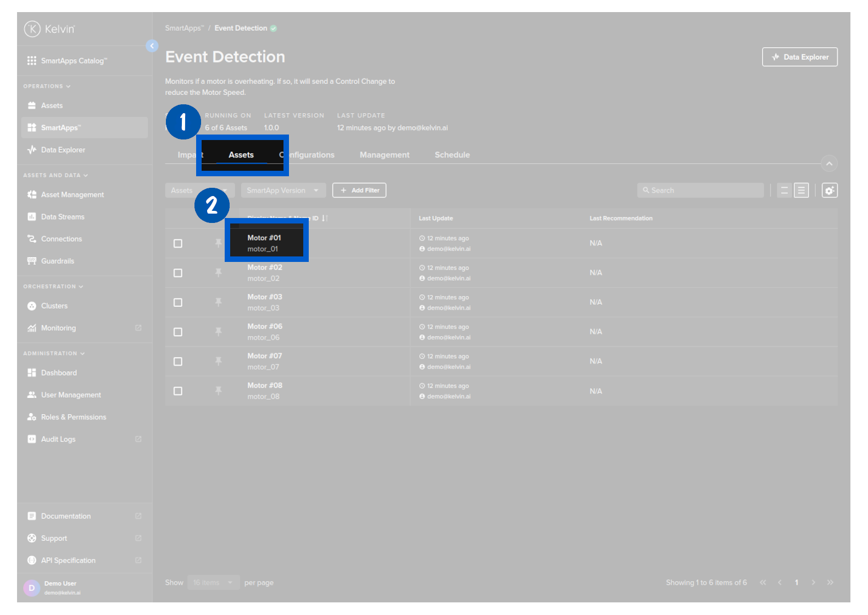The height and width of the screenshot is (615, 868).
Task: Expand the items per page dropdown
Action: [x=213, y=583]
